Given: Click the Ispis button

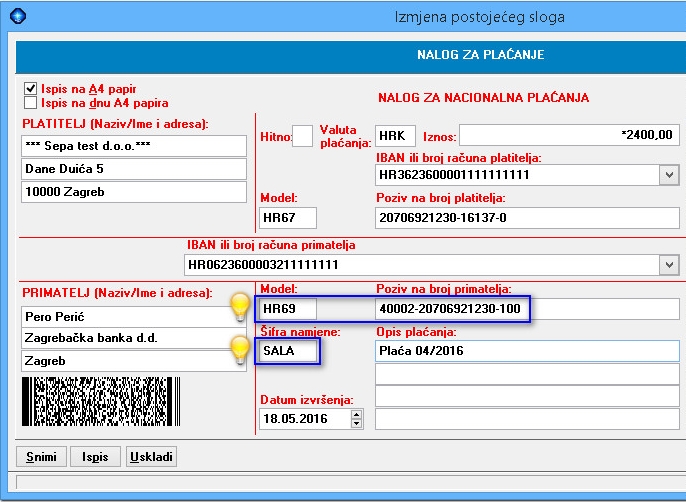Looking at the screenshot, I should tap(95, 457).
